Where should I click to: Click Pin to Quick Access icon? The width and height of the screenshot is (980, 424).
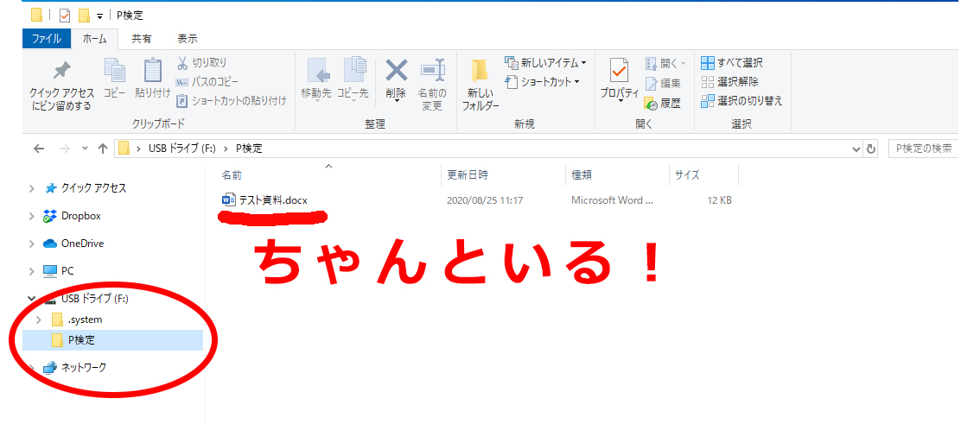(x=61, y=73)
